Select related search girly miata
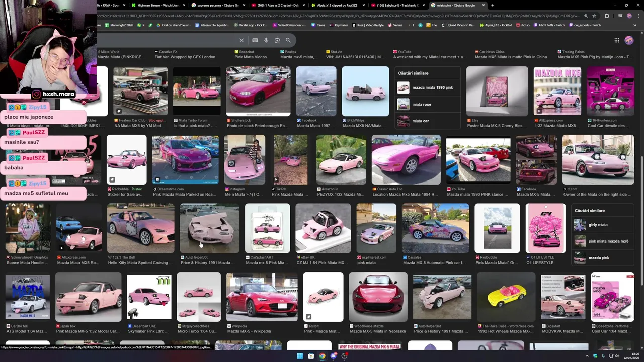Image resolution: width=644 pixels, height=362 pixels. (x=603, y=225)
